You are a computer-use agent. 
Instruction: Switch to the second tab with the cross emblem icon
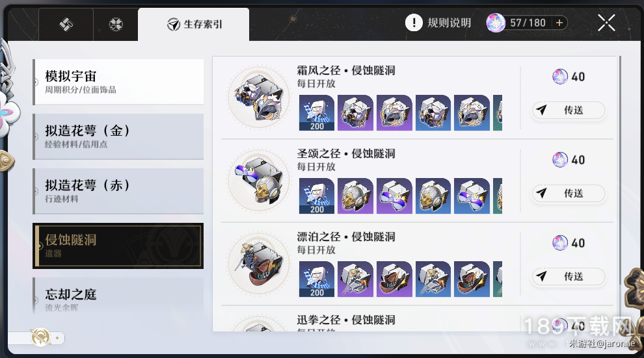click(116, 25)
